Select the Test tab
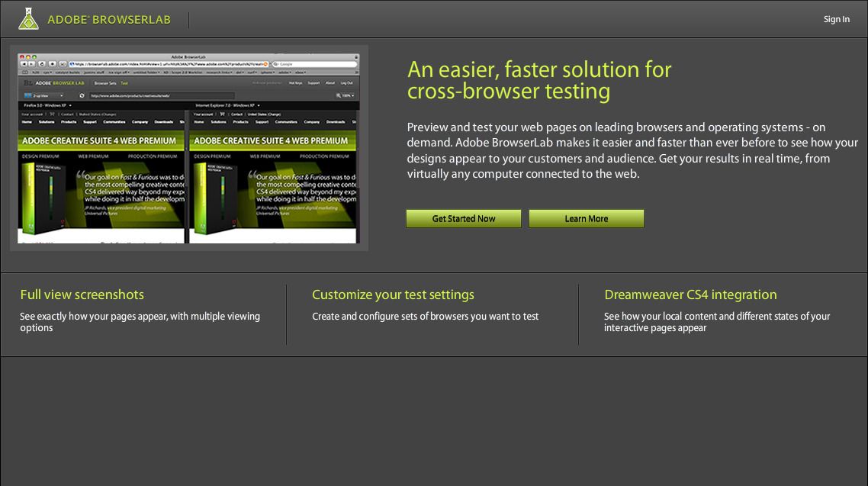Image resolution: width=868 pixels, height=486 pixels. [x=124, y=82]
